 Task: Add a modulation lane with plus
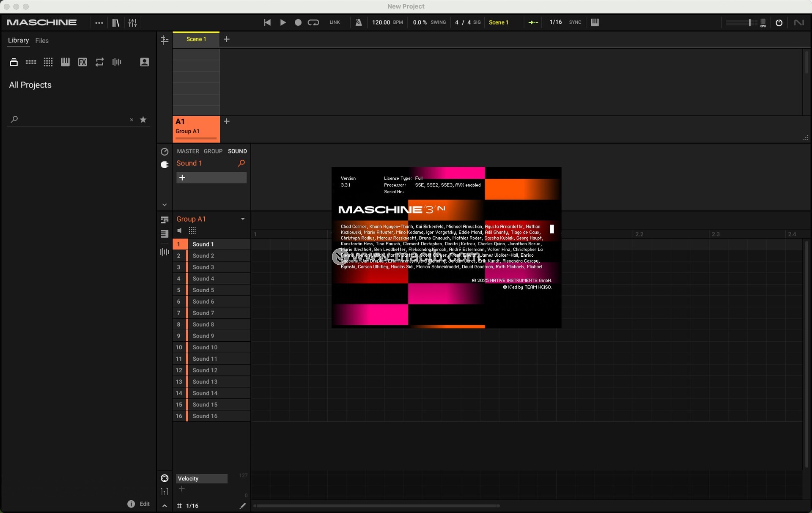(x=182, y=489)
